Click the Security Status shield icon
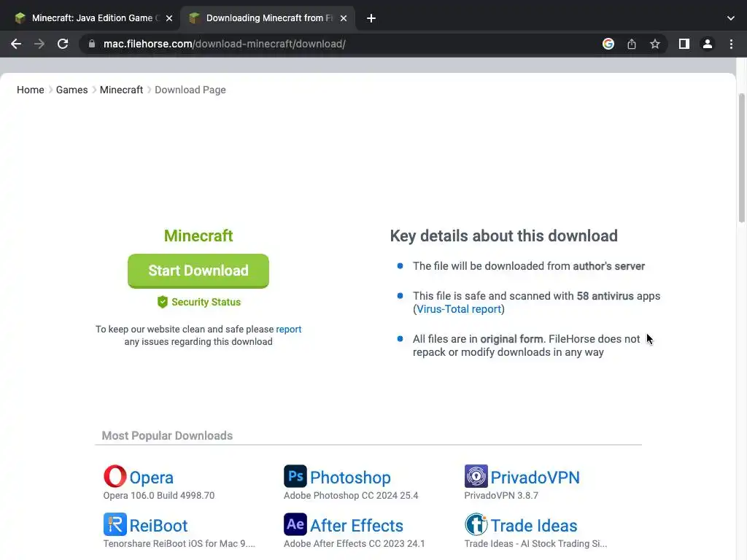 coord(163,302)
